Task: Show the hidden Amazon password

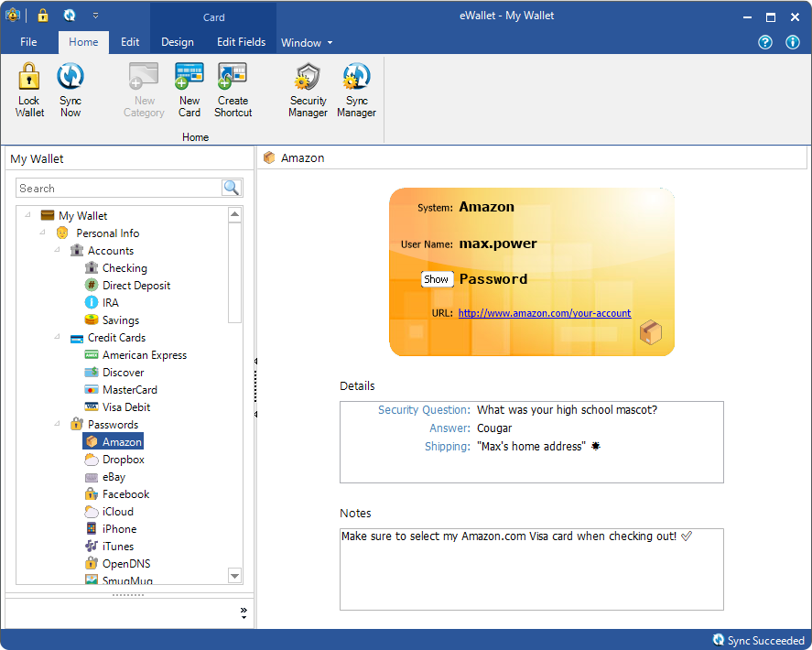Action: pos(437,279)
